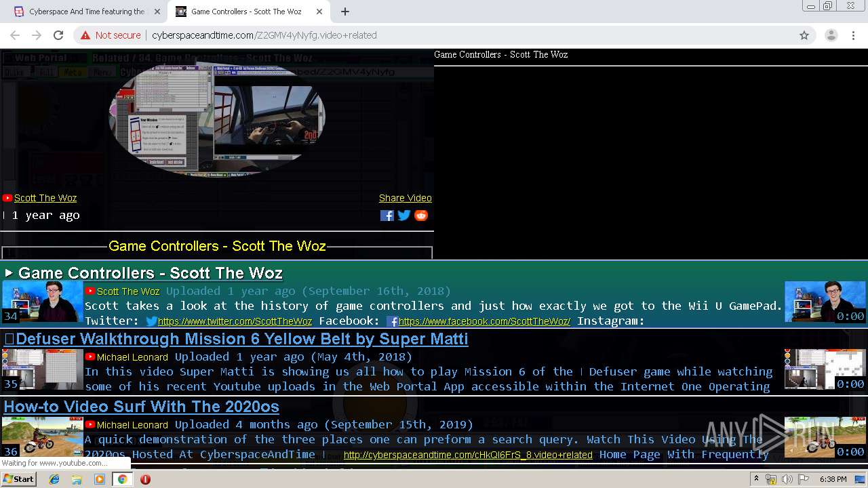Screen dimensions: 868x488
Task: Click 'Uploaded 1 year ago (May 4th, 2018)' text
Action: [294, 357]
